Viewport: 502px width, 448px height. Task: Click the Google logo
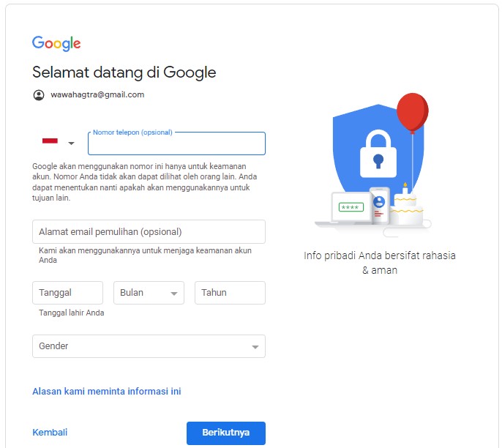point(56,43)
